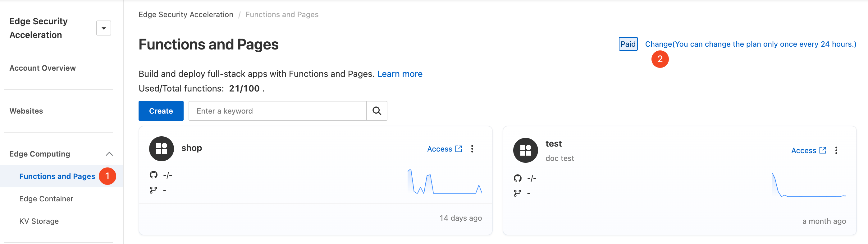Click the Learn more link
Image resolution: width=868 pixels, height=244 pixels.
click(400, 74)
